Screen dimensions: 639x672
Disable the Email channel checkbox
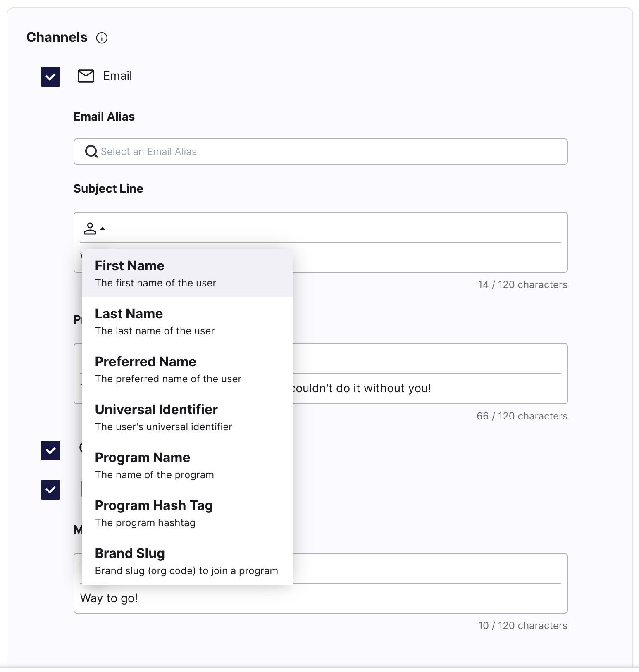tap(50, 76)
